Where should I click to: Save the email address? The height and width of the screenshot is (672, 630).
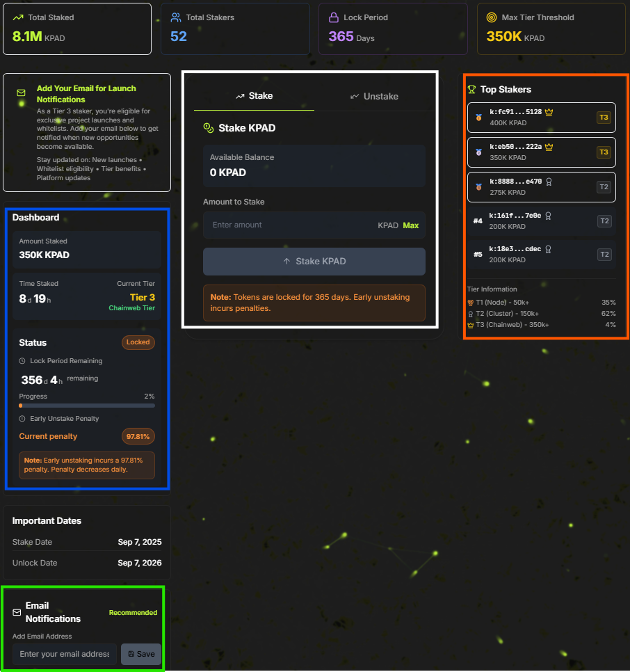pyautogui.click(x=141, y=654)
